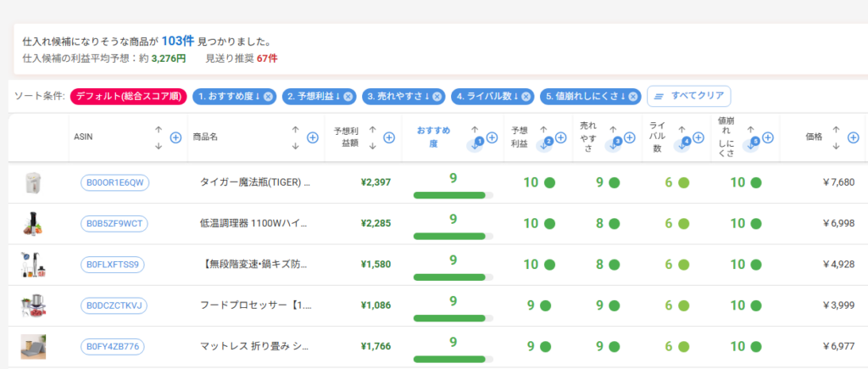The height and width of the screenshot is (369, 868).
Task: Click plus icon next to 商品名 column
Action: pyautogui.click(x=311, y=137)
